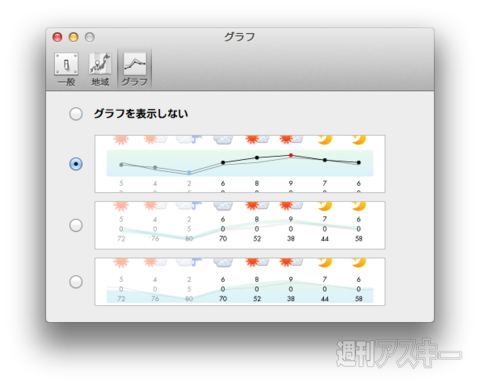
Task: Choose the radio button beside the filled-area graph preview
Action: pyautogui.click(x=76, y=282)
